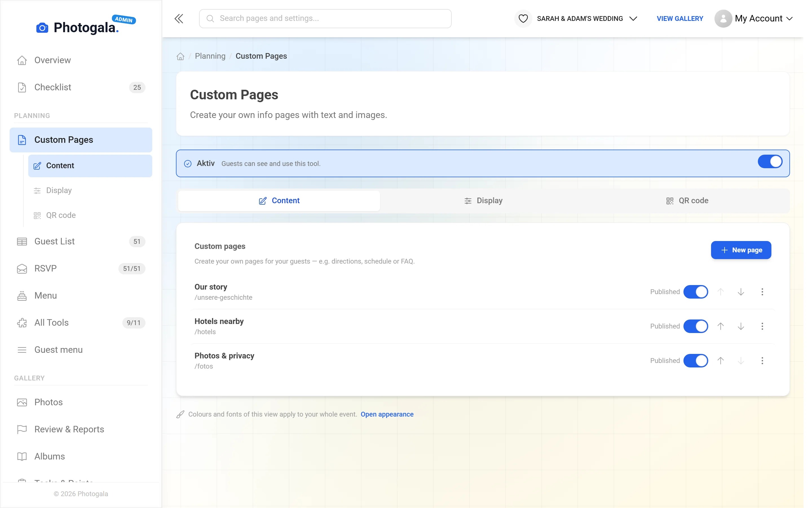This screenshot has height=508, width=812.
Task: Open Content submenu item in sidebar
Action: click(90, 166)
